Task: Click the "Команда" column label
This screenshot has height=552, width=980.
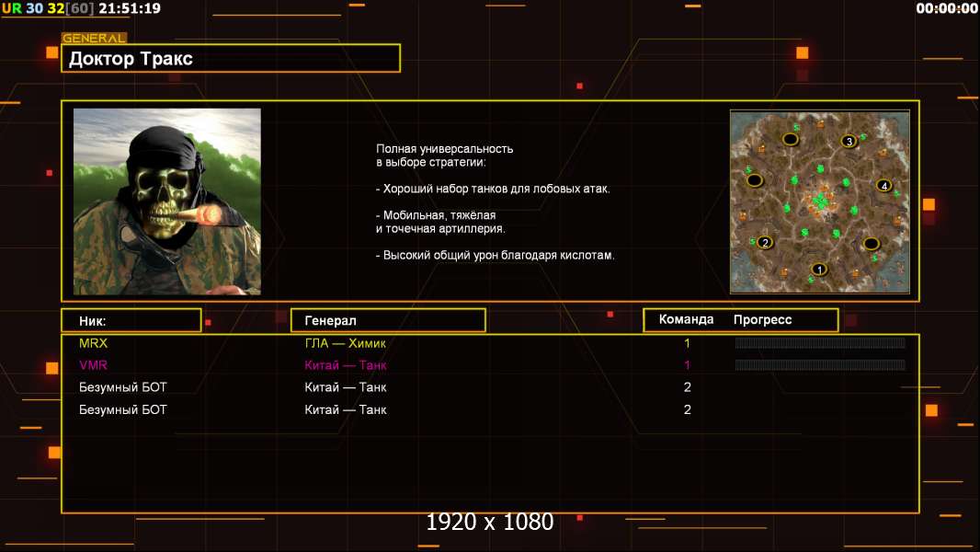Action: pyautogui.click(x=686, y=319)
